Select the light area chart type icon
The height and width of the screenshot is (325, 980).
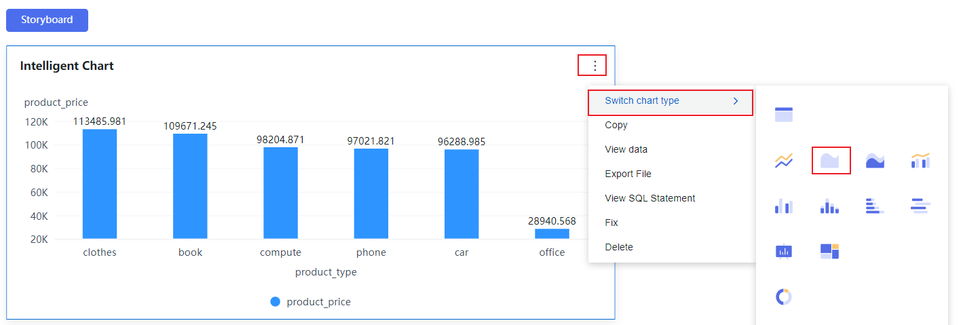click(830, 161)
